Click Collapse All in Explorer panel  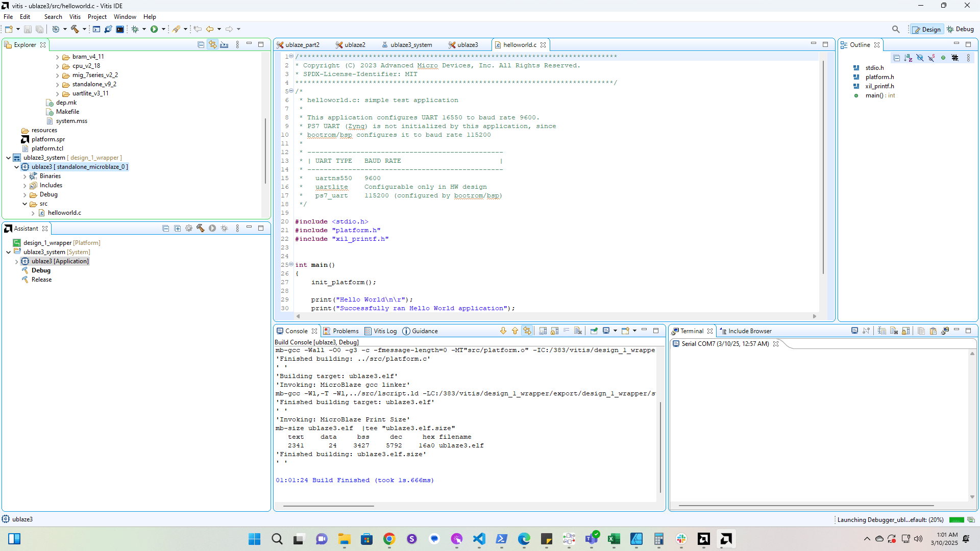[201, 45]
